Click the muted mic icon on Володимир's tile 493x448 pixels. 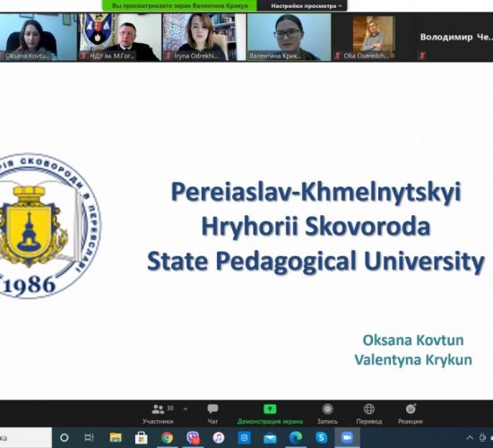click(422, 56)
